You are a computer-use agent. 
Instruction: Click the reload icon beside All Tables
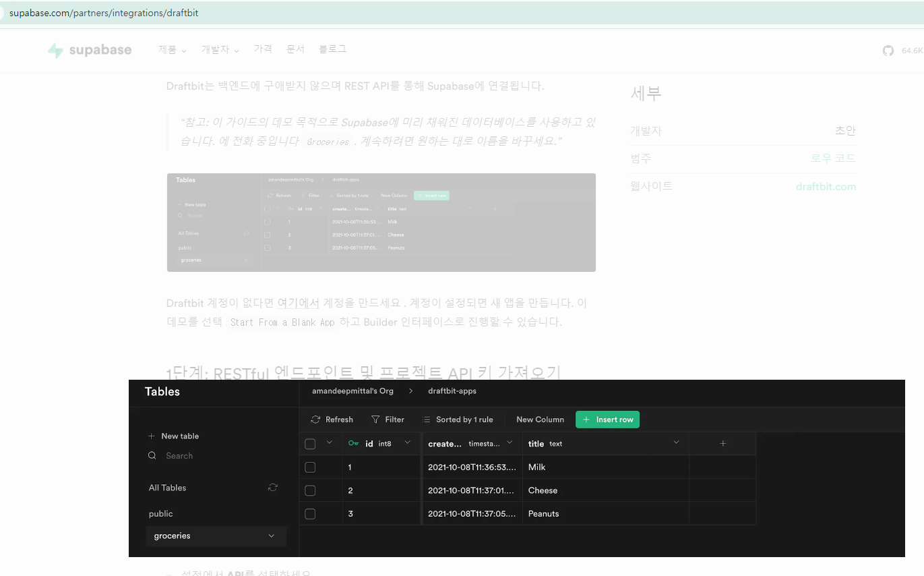272,488
